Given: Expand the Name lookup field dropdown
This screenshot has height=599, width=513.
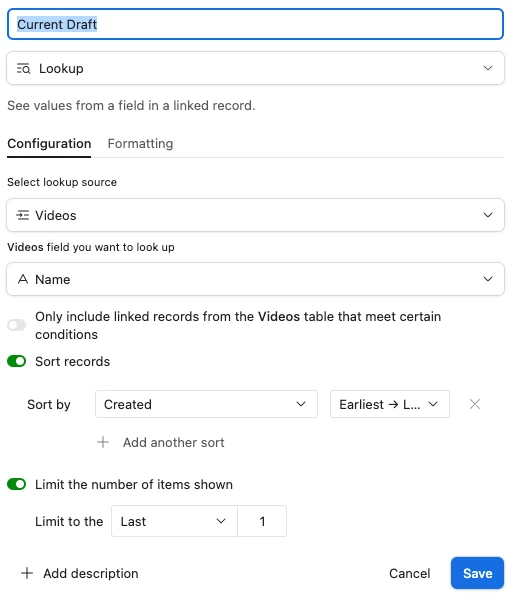Looking at the screenshot, I should (x=256, y=279).
